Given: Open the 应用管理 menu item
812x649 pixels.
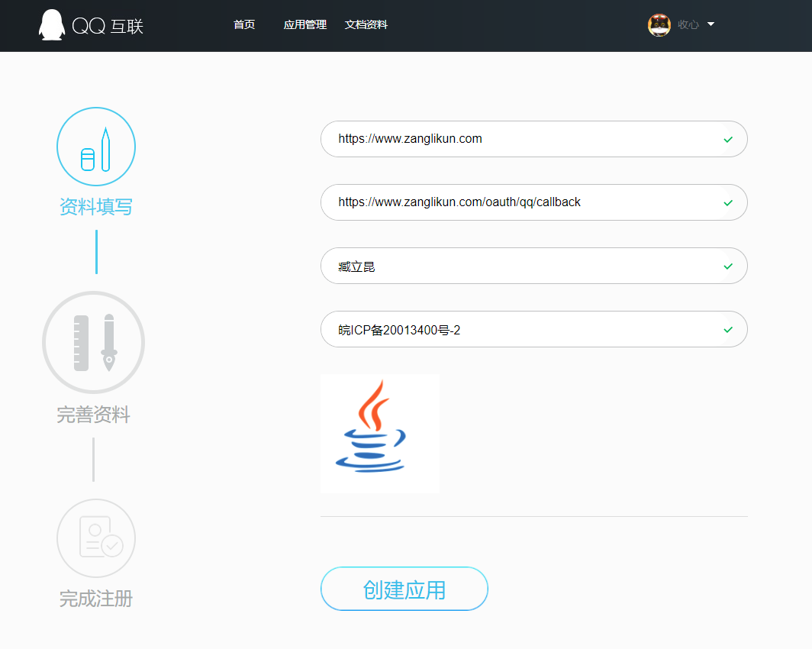Looking at the screenshot, I should [x=304, y=24].
